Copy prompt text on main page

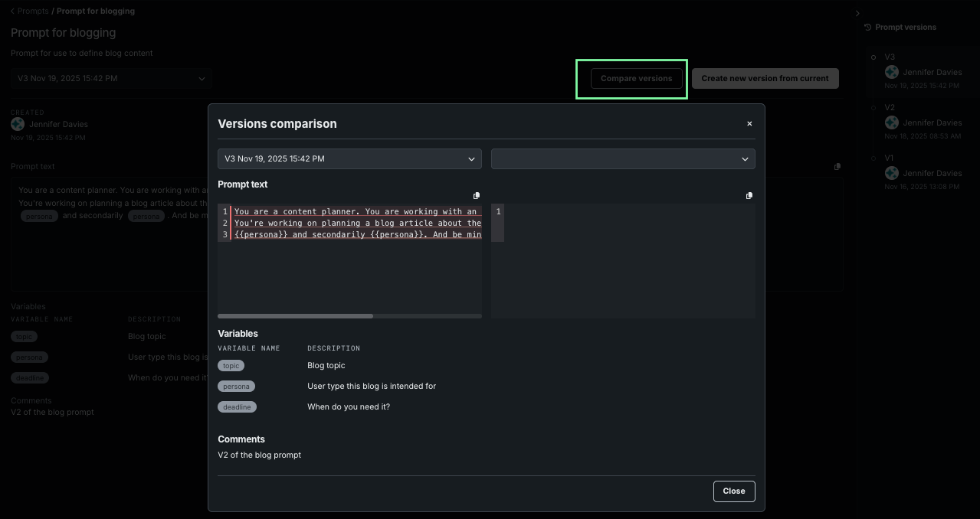837,167
